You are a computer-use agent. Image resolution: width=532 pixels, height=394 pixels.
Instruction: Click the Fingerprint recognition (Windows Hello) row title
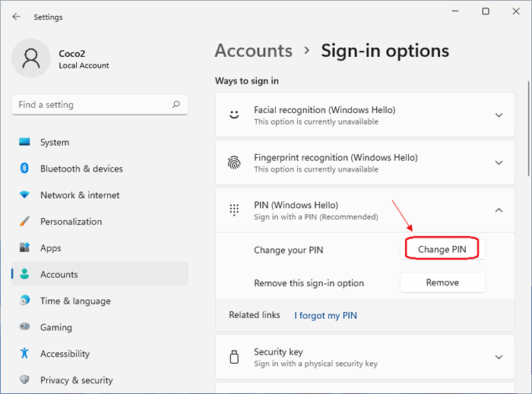[x=336, y=157]
